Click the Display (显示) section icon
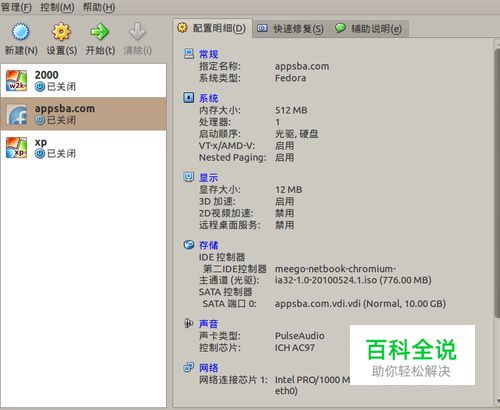The width and height of the screenshot is (500, 410). (189, 177)
